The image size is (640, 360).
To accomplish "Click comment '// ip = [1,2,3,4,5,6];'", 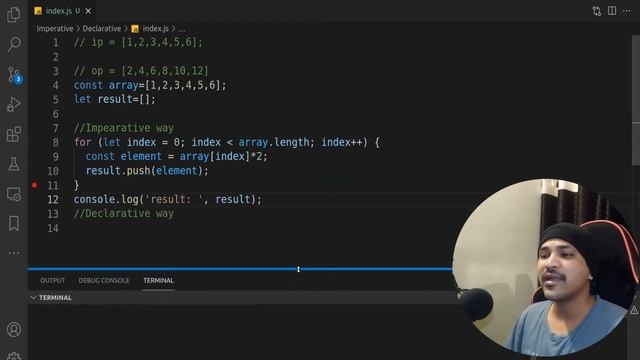I will click(138, 42).
